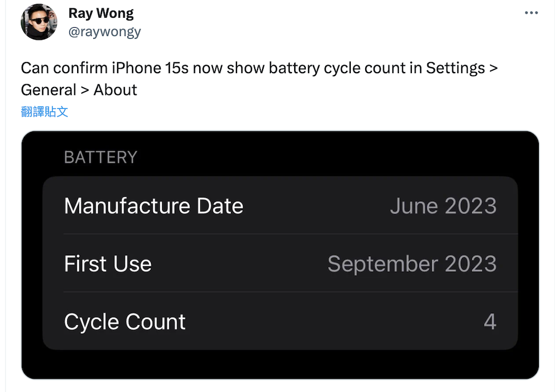Click the divider above Cycle Count row
Image resolution: width=555 pixels, height=392 pixels.
coord(290,292)
